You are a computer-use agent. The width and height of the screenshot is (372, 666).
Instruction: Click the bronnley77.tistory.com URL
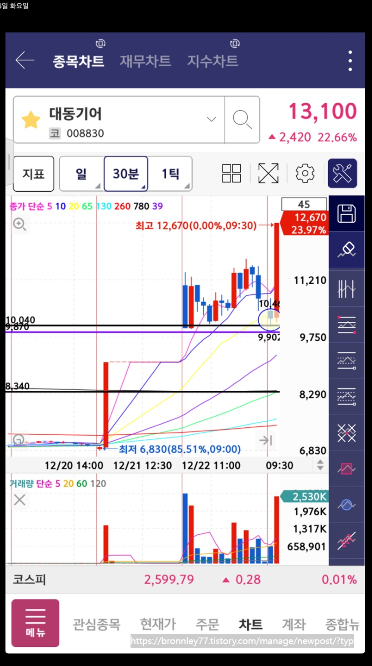tap(242, 641)
